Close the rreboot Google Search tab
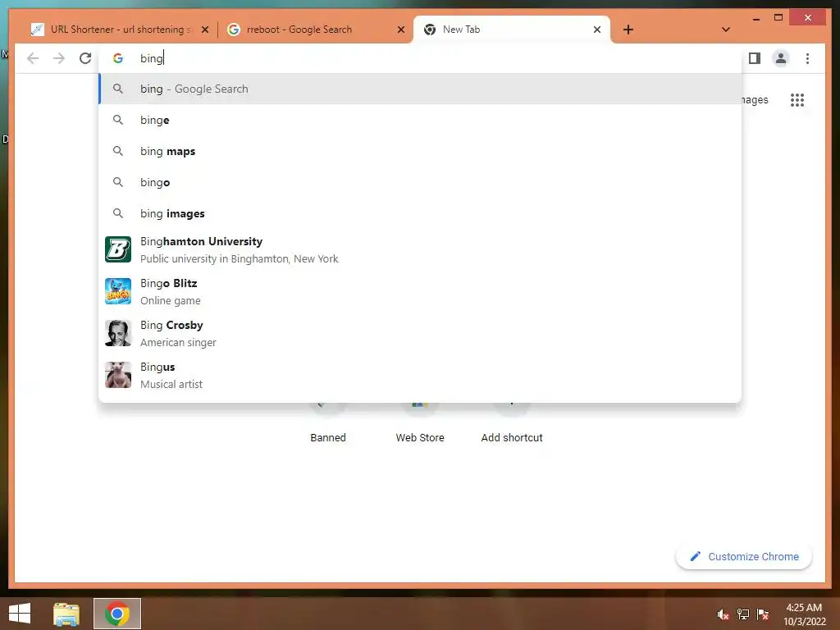This screenshot has width=840, height=630. click(400, 30)
